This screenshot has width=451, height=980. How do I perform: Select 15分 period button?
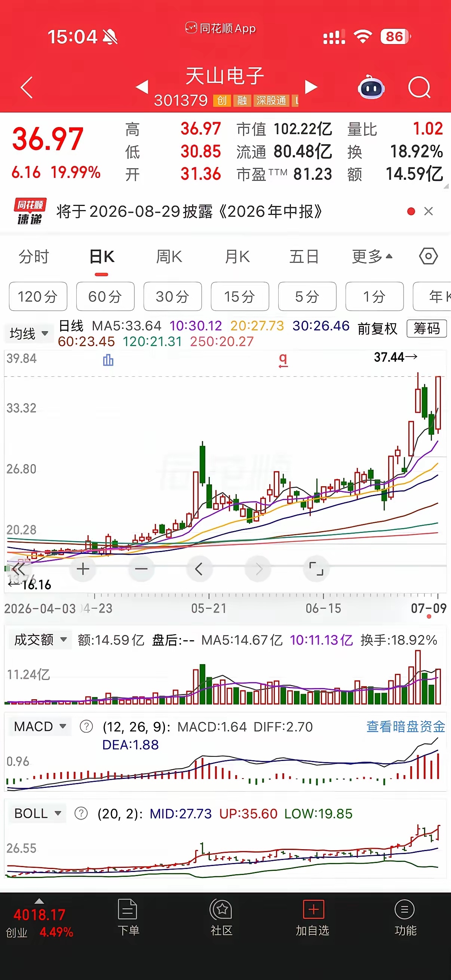(240, 296)
